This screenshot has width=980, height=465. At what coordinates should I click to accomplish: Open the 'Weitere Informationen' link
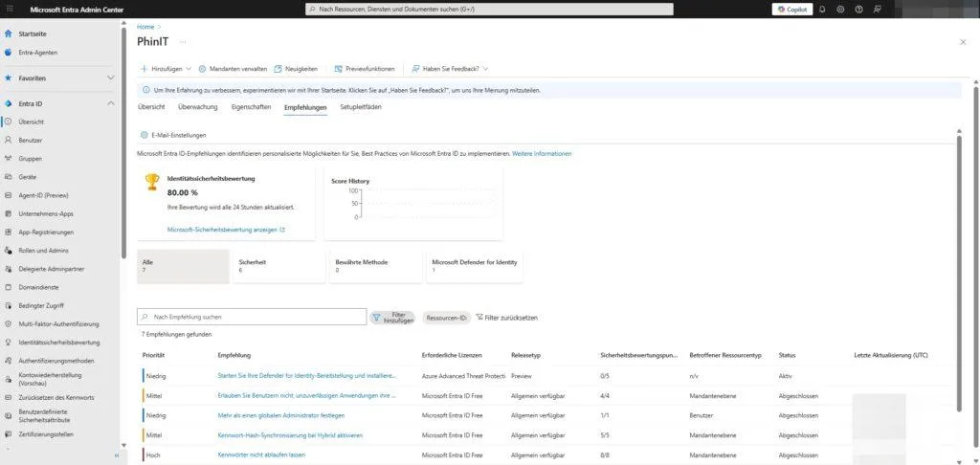tap(542, 153)
